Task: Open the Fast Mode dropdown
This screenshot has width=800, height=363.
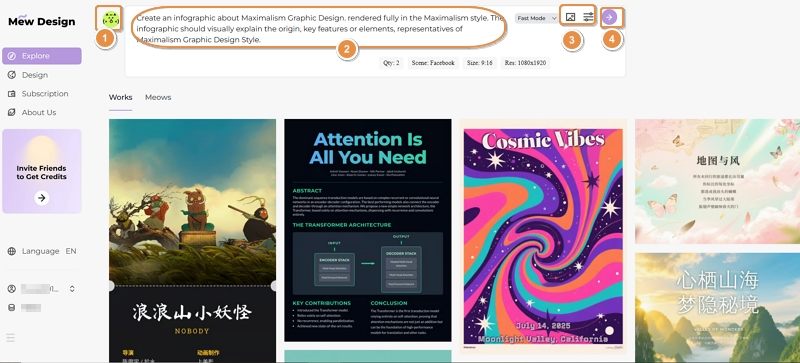Action: pos(536,18)
